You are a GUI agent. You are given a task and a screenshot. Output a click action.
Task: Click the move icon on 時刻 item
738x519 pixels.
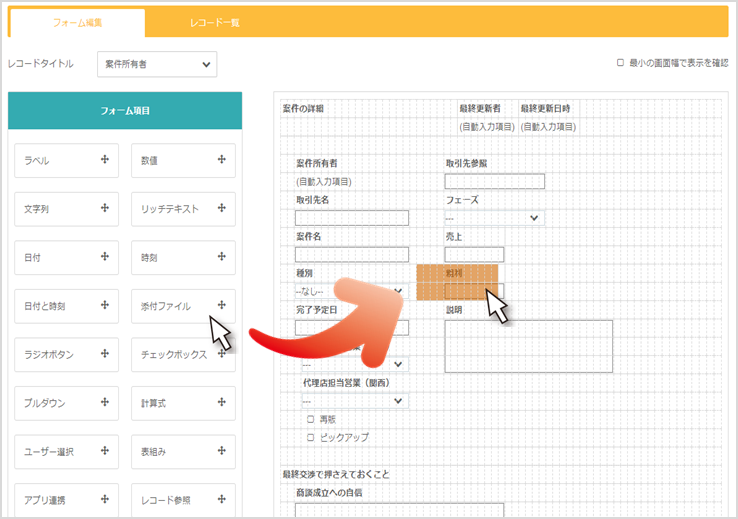pos(222,257)
